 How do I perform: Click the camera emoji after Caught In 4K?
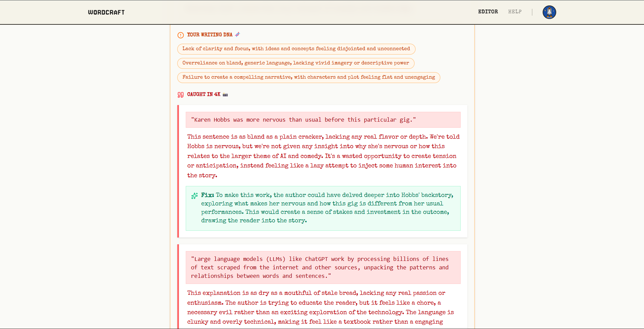pos(225,95)
